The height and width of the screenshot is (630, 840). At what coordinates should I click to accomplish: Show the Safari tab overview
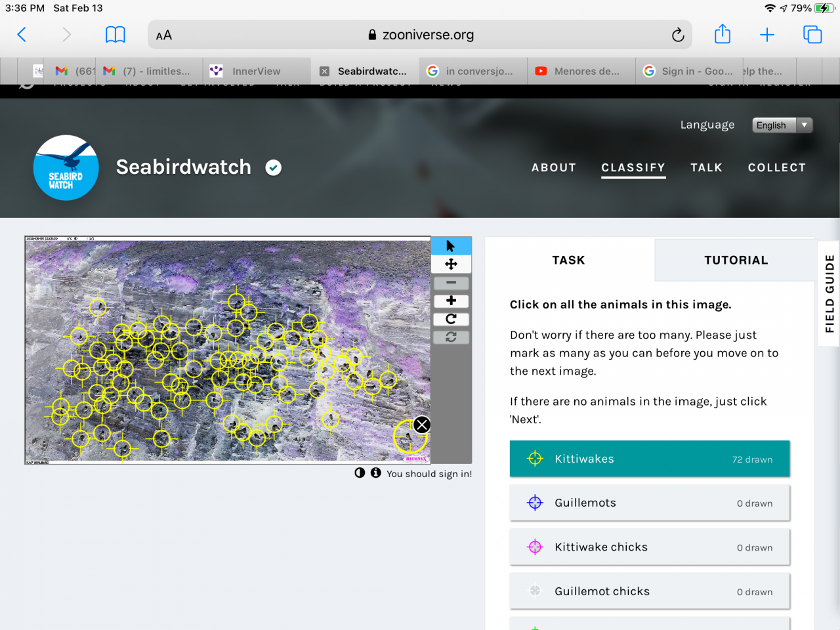pos(812,35)
